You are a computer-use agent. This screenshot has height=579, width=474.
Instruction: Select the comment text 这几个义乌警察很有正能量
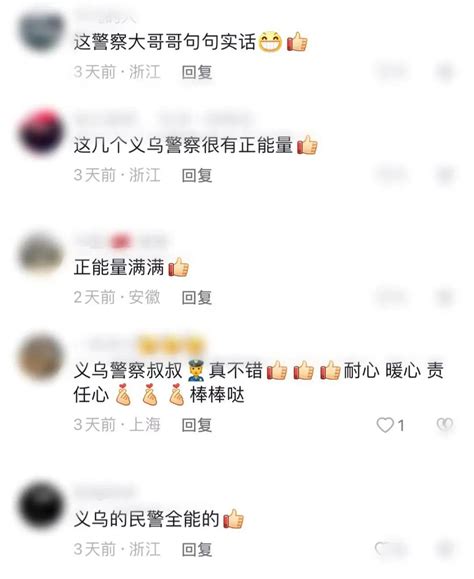[x=183, y=144]
